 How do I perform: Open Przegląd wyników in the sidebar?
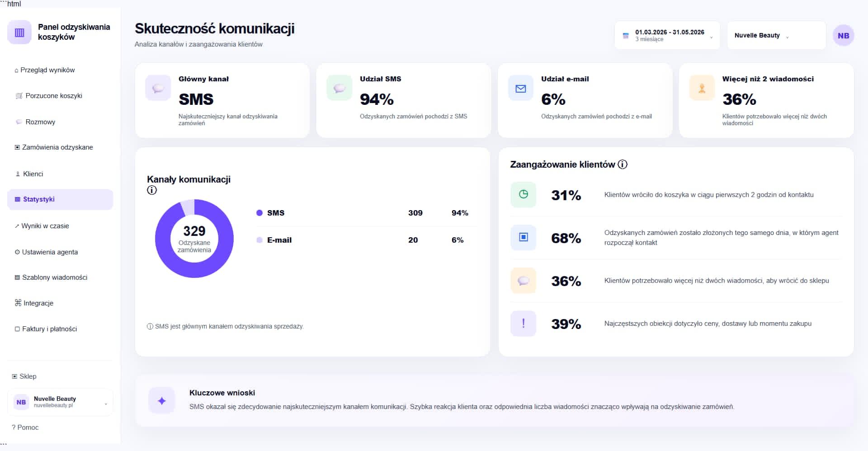[60, 70]
